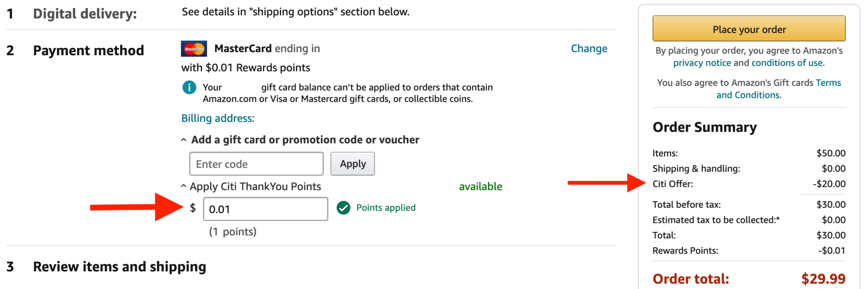This screenshot has height=289, width=868.
Task: Click the Billing address link
Action: tap(217, 118)
